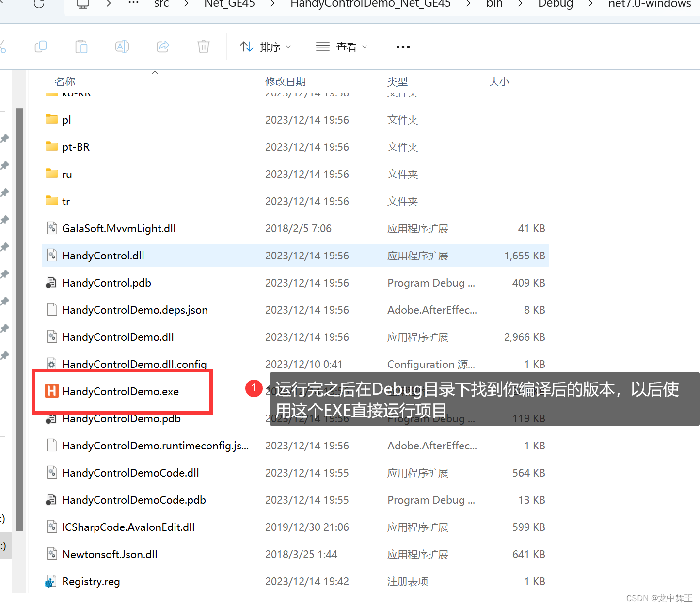Select the pt-BR folder icon
The height and width of the screenshot is (607, 700).
pyautogui.click(x=52, y=146)
